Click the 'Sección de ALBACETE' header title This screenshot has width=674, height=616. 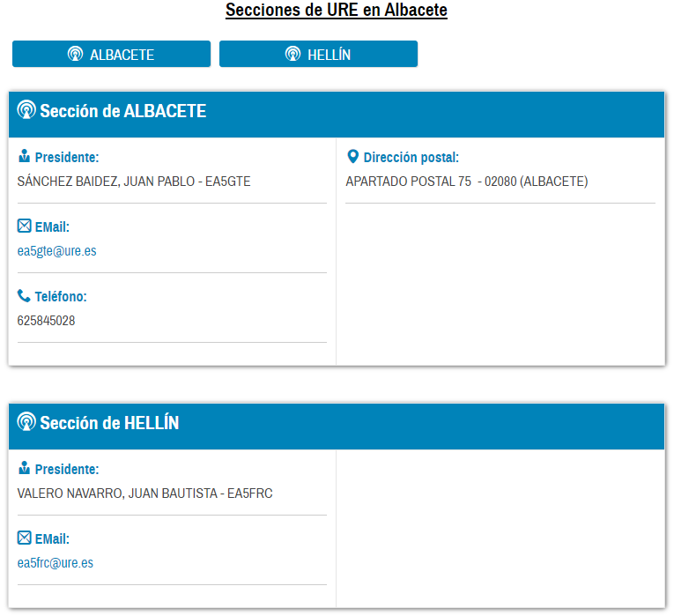(x=123, y=111)
